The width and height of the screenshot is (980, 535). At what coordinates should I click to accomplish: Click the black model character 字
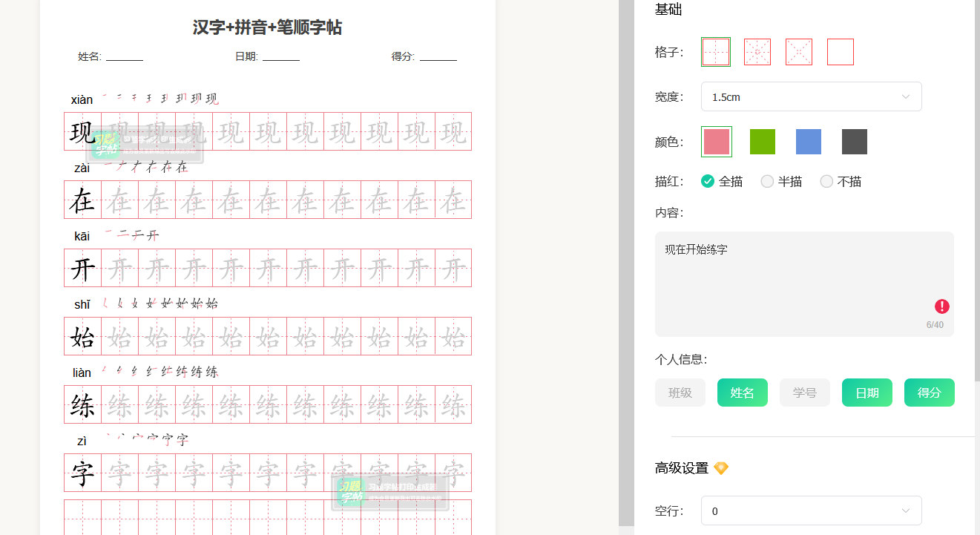(x=82, y=473)
